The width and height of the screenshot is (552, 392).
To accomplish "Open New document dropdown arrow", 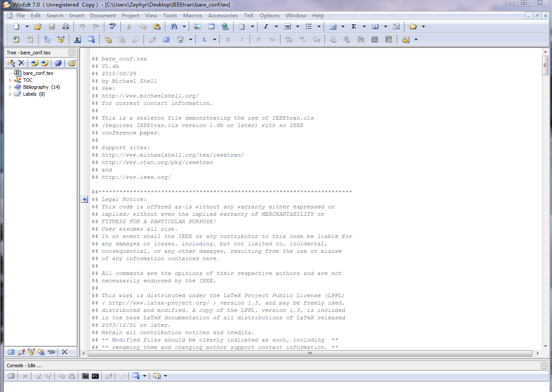I will point(27,27).
